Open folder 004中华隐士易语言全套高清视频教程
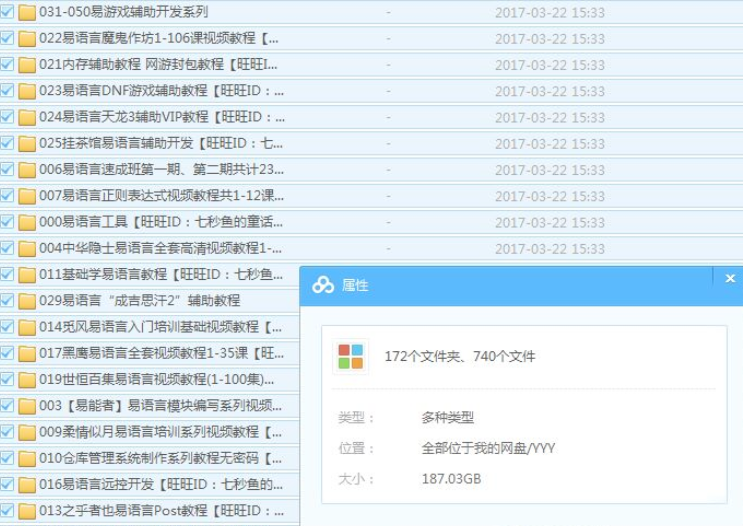Viewport: 743px width, 526px height. 160,248
